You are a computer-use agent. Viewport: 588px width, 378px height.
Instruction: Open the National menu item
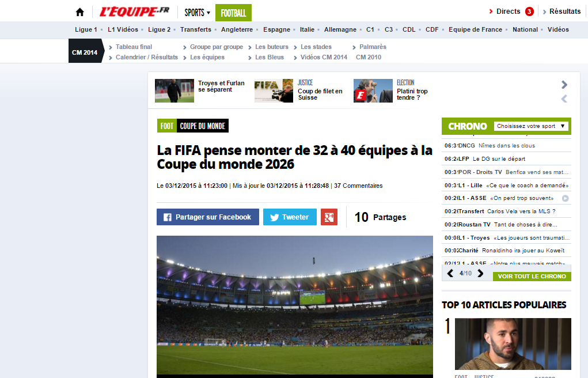525,29
